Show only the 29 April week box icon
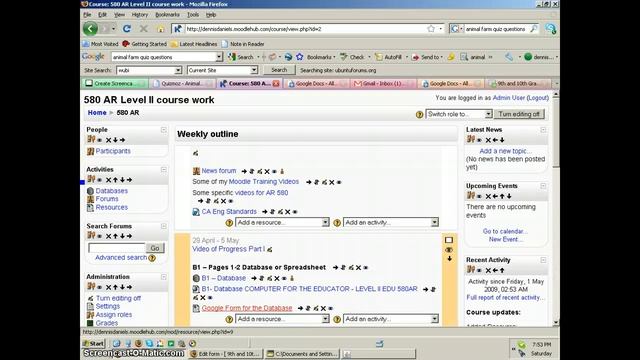 pyautogui.click(x=449, y=240)
